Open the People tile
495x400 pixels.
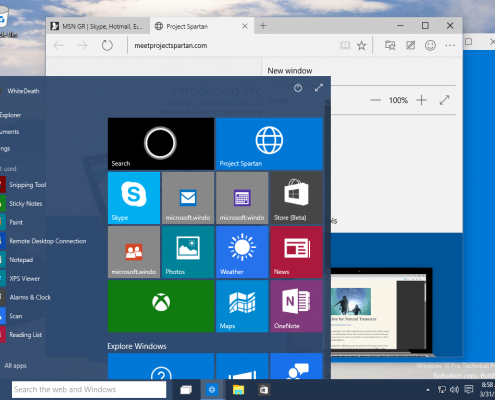134,252
